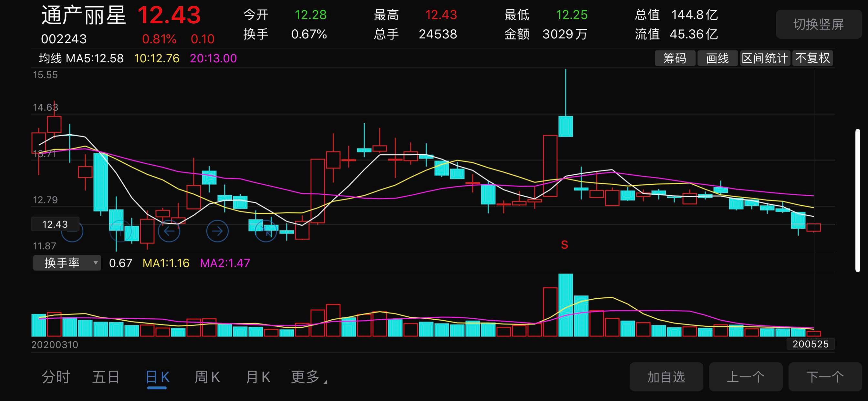Open the 不复权 adjustment selector

pyautogui.click(x=813, y=58)
